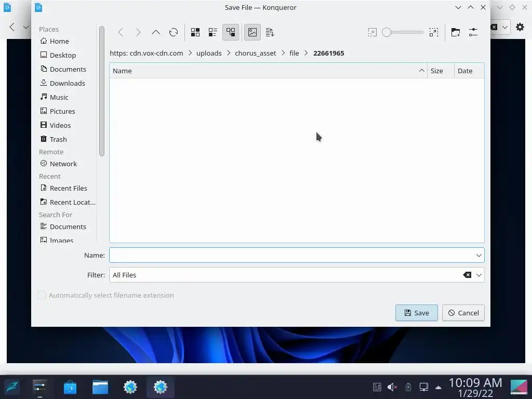Open Documents under Search For

(67, 227)
